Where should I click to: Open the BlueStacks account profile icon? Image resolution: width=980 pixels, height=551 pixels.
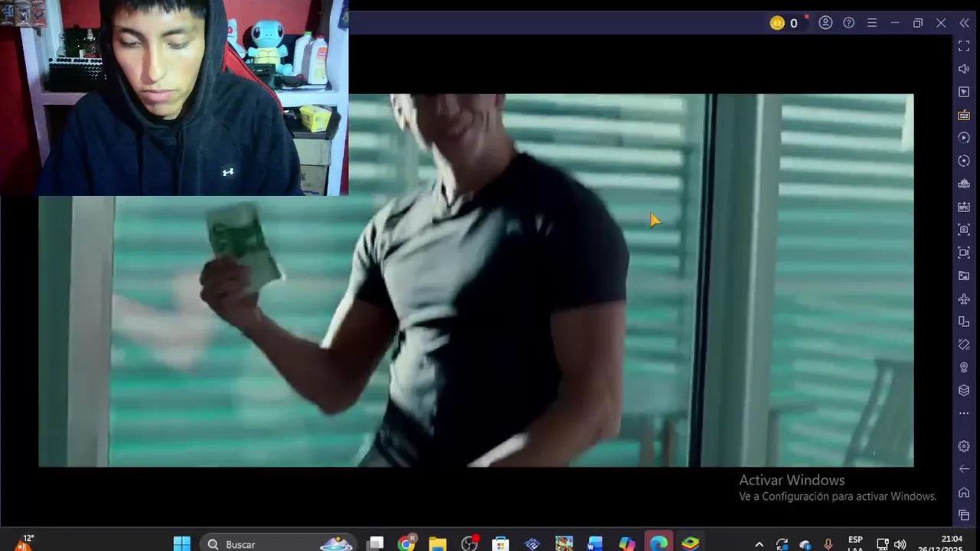coord(825,23)
